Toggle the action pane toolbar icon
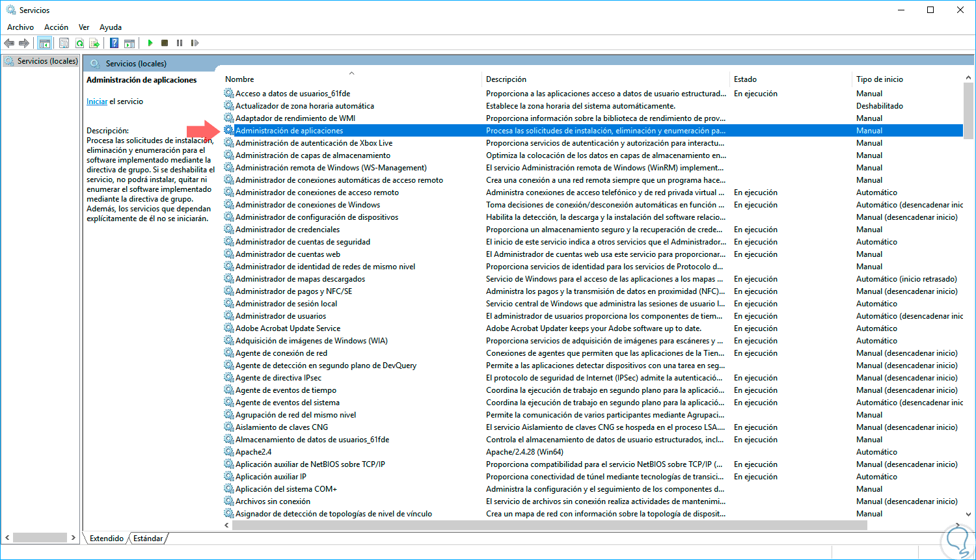The height and width of the screenshot is (560, 976). click(x=129, y=43)
